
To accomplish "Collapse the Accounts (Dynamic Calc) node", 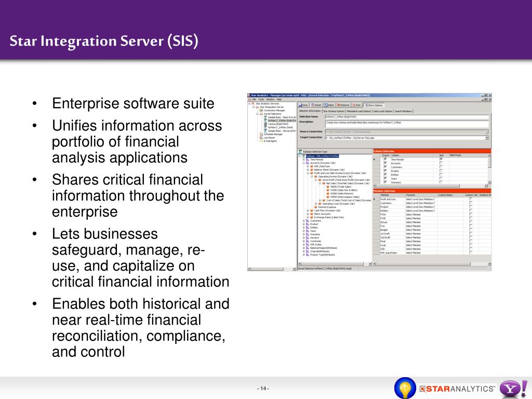I will coord(304,163).
